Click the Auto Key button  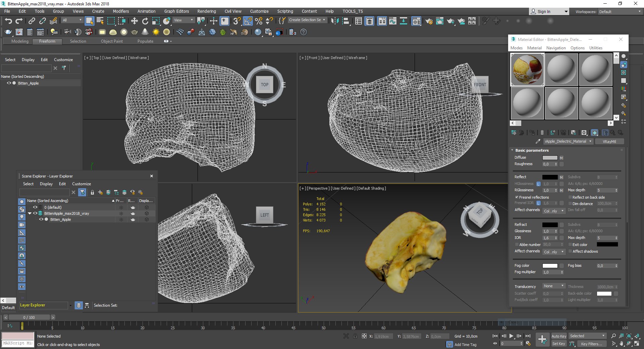559,336
